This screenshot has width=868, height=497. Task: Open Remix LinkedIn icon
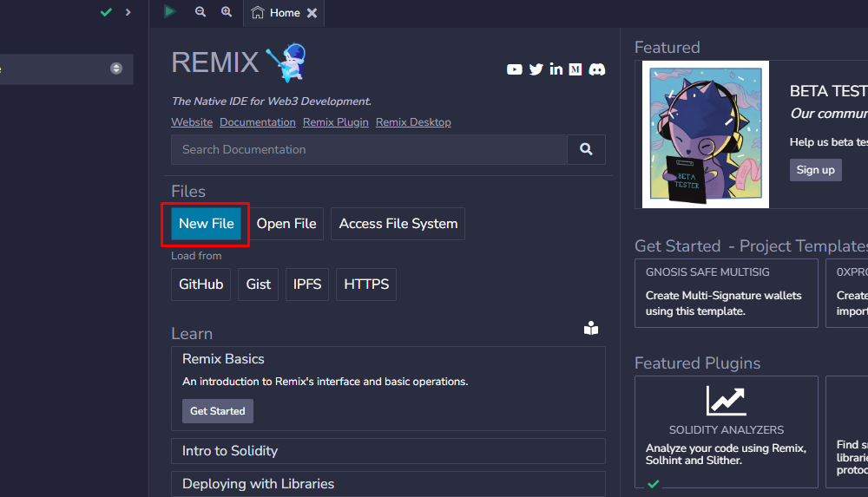click(x=556, y=69)
